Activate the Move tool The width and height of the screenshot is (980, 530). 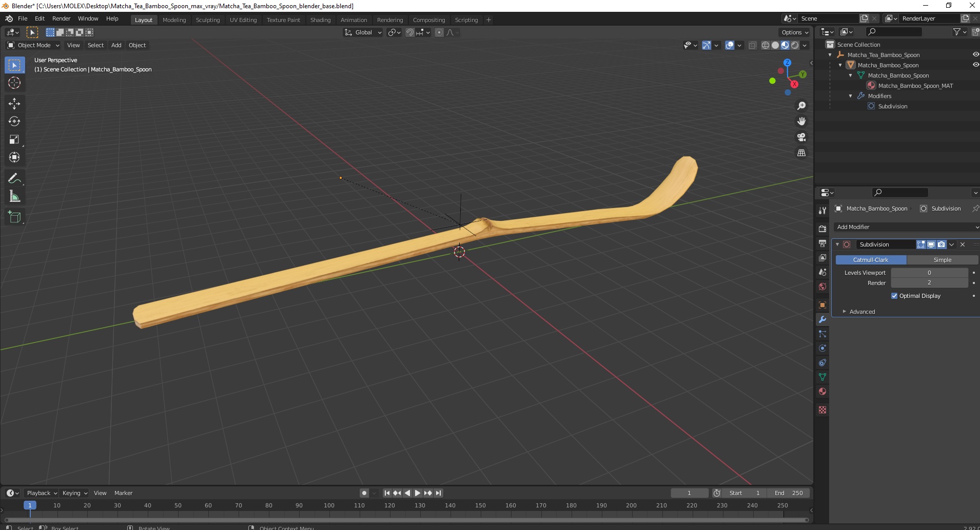click(14, 104)
